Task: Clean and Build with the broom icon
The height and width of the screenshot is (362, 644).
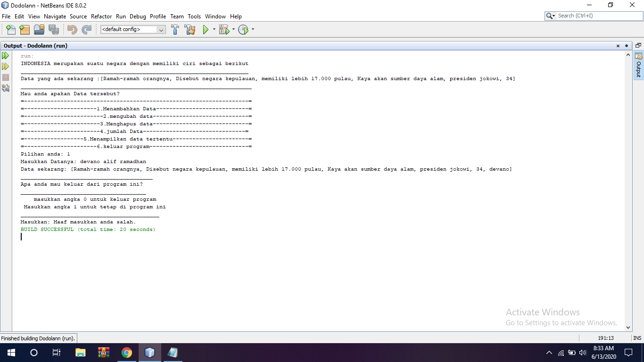Action: click(x=190, y=29)
